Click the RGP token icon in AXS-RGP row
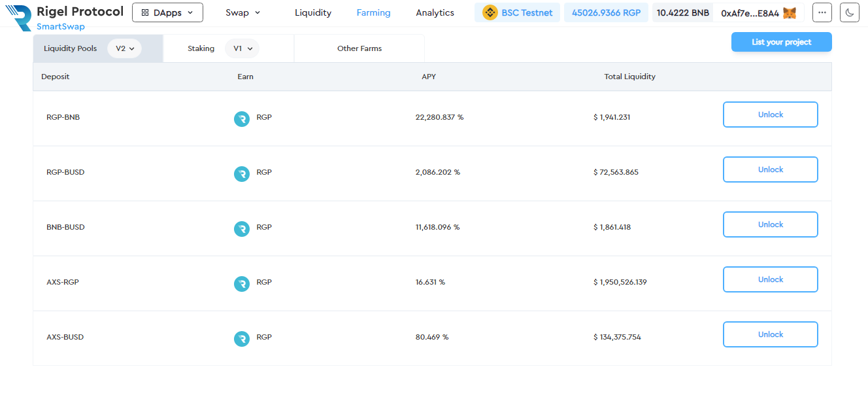 [x=242, y=284]
